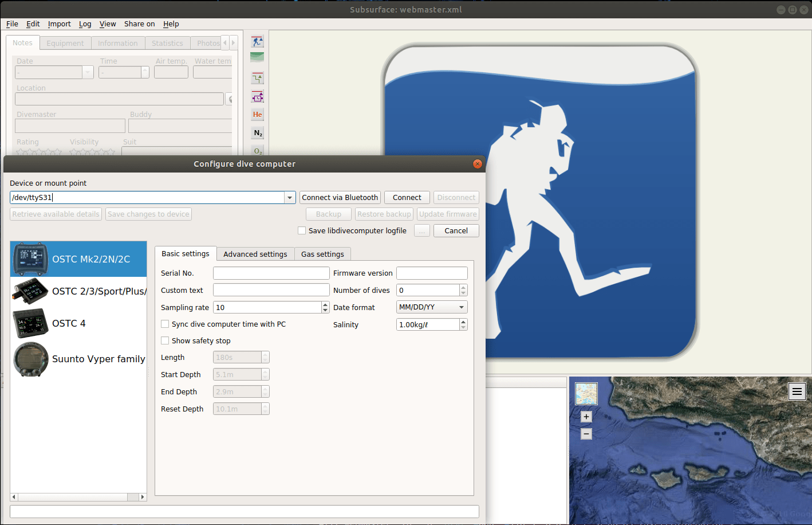Image resolution: width=812 pixels, height=525 pixels.
Task: Open the Date format dropdown
Action: [x=432, y=307]
